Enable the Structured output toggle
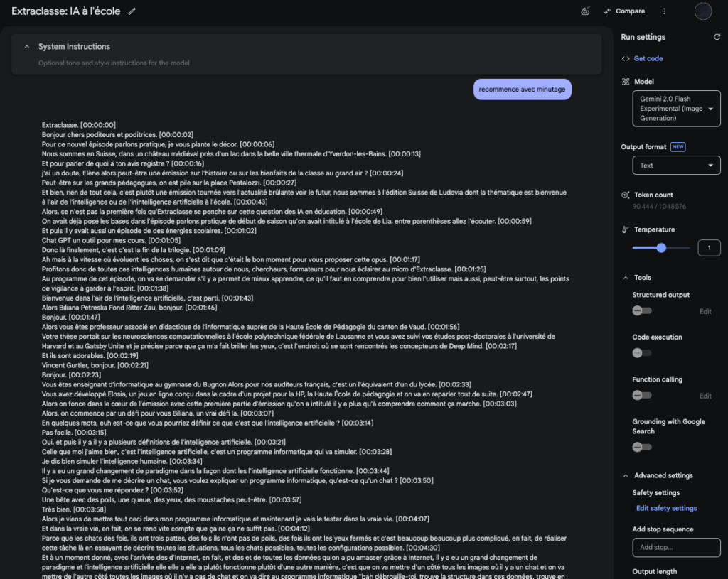This screenshot has width=728, height=579. click(x=641, y=311)
